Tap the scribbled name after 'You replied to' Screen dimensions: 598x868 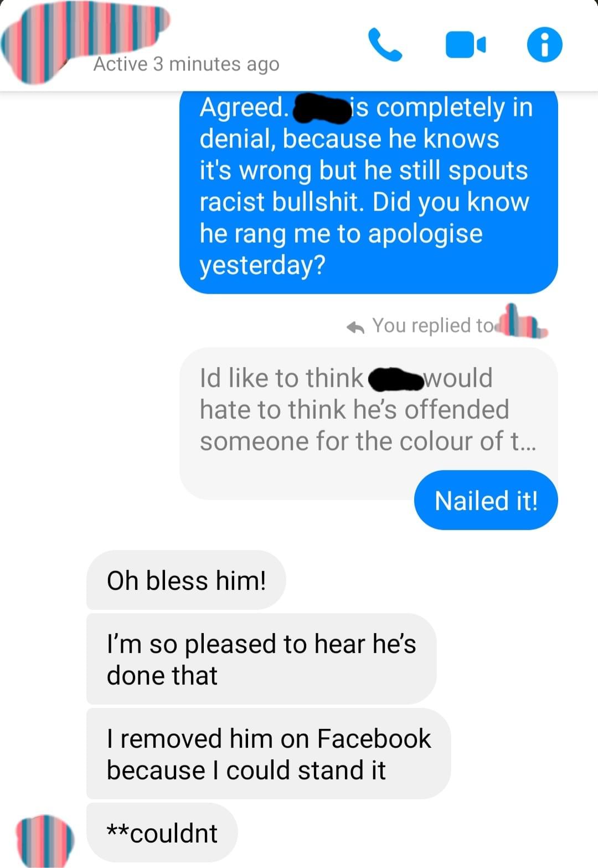click(x=522, y=322)
